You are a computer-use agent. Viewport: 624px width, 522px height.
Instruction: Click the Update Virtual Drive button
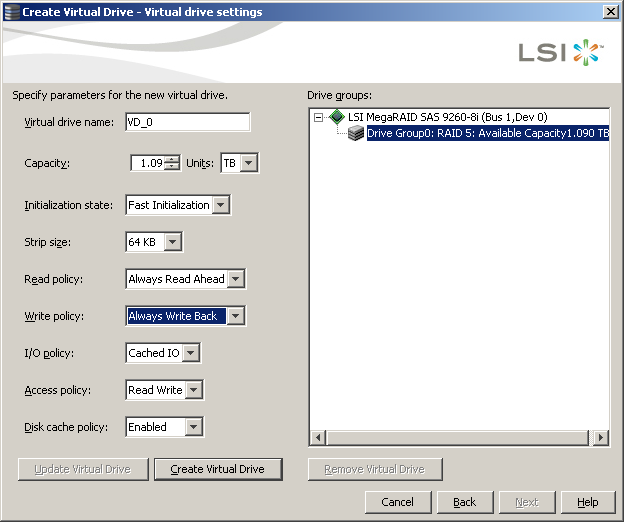[83, 469]
